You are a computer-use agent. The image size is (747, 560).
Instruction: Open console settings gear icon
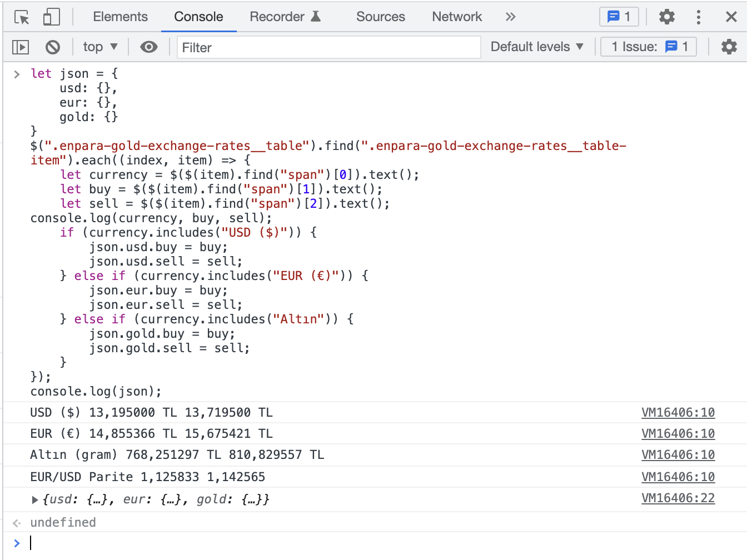coord(729,47)
